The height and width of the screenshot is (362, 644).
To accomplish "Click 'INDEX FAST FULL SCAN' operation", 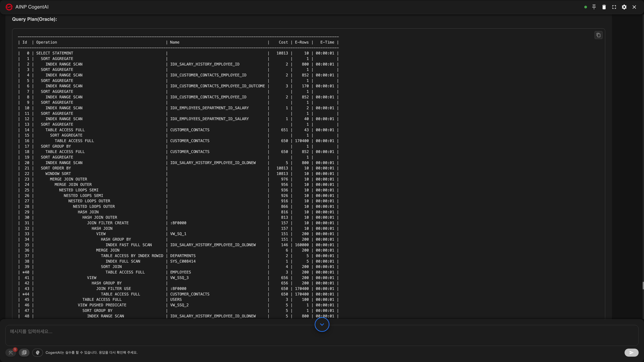I will (128, 245).
